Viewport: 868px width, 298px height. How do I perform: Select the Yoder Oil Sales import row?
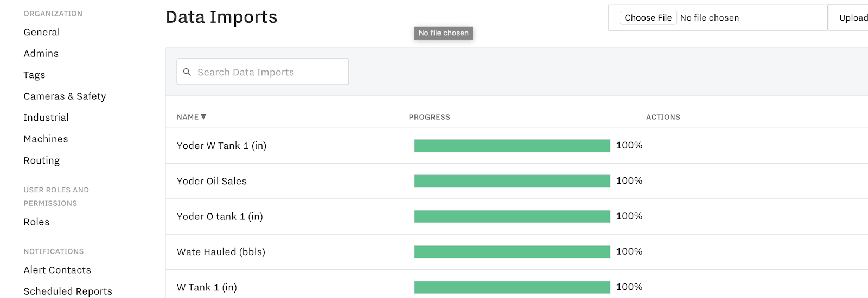pos(516,181)
